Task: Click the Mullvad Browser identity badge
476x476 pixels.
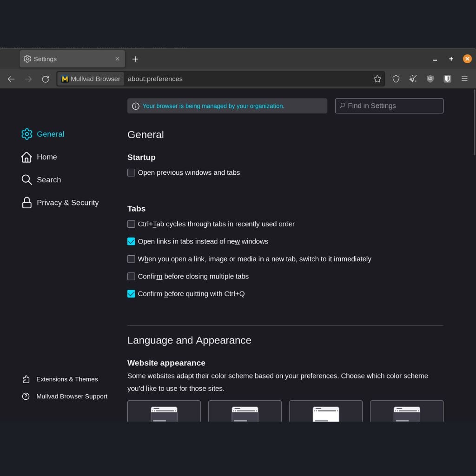Action: pyautogui.click(x=91, y=79)
